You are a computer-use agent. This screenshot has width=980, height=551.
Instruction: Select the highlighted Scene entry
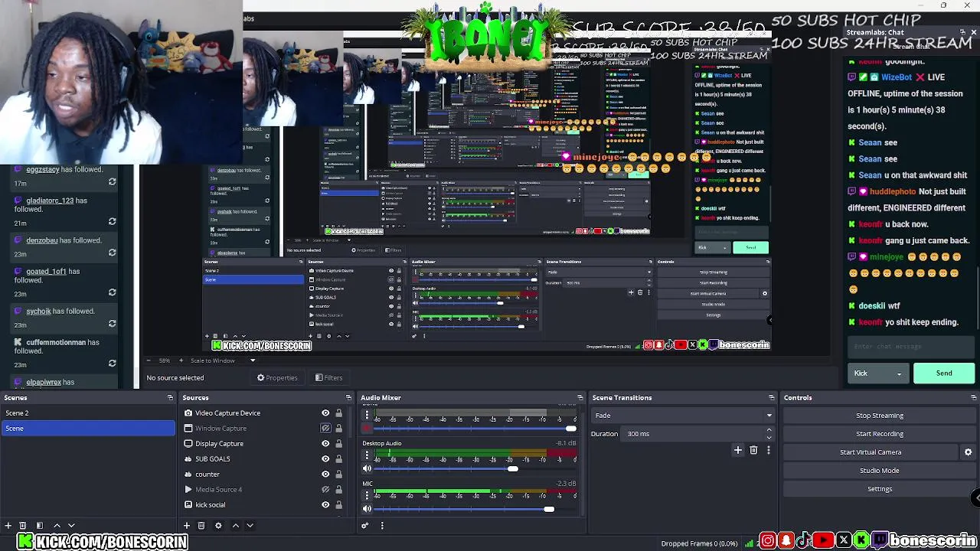click(x=88, y=429)
